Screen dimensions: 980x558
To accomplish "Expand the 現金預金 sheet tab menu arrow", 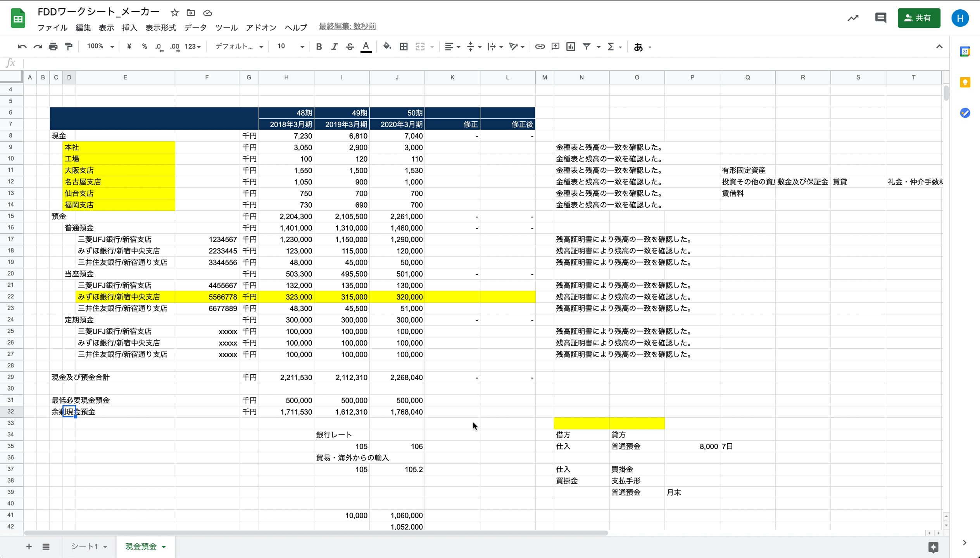I will (164, 547).
